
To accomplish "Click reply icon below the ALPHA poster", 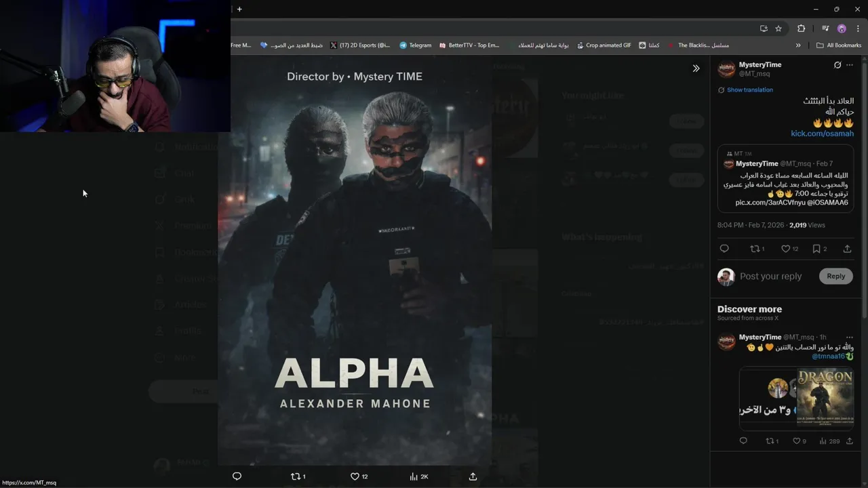I will pyautogui.click(x=237, y=476).
